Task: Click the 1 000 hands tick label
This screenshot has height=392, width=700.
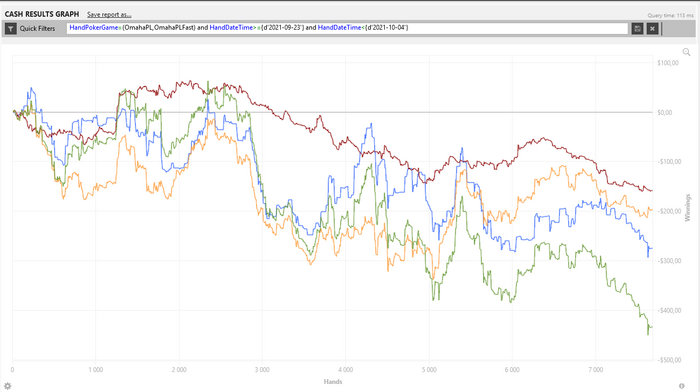Action: coord(96,370)
